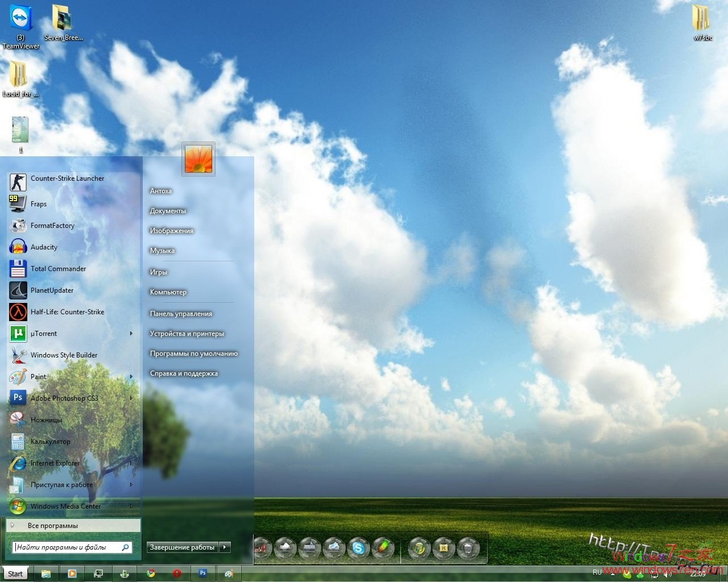Expand the µTorrent submenu arrow
This screenshot has height=582, width=728.
point(131,334)
